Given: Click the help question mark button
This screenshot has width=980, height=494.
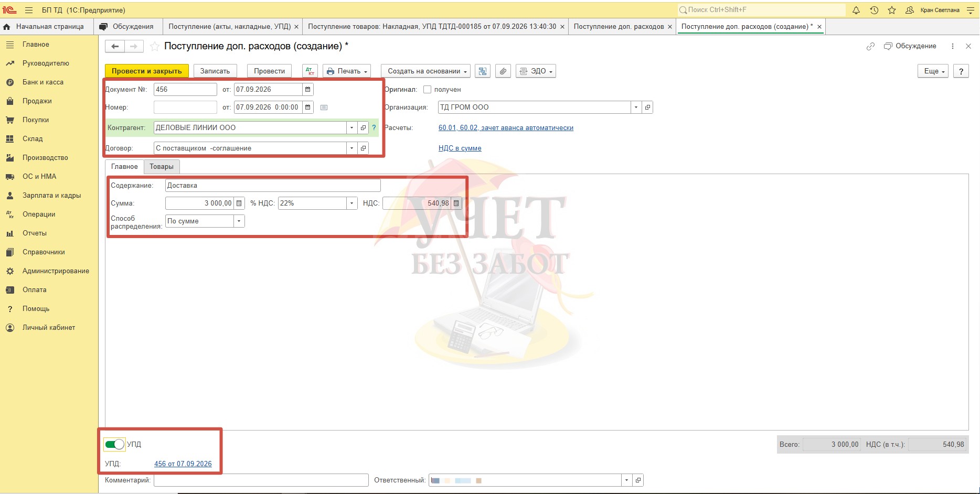Looking at the screenshot, I should [x=961, y=71].
